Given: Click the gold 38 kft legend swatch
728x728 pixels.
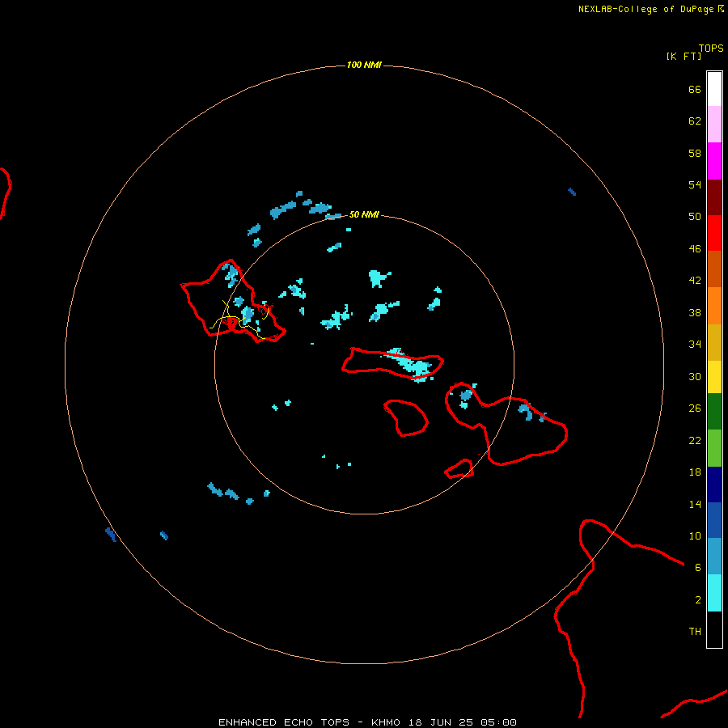Looking at the screenshot, I should (714, 342).
